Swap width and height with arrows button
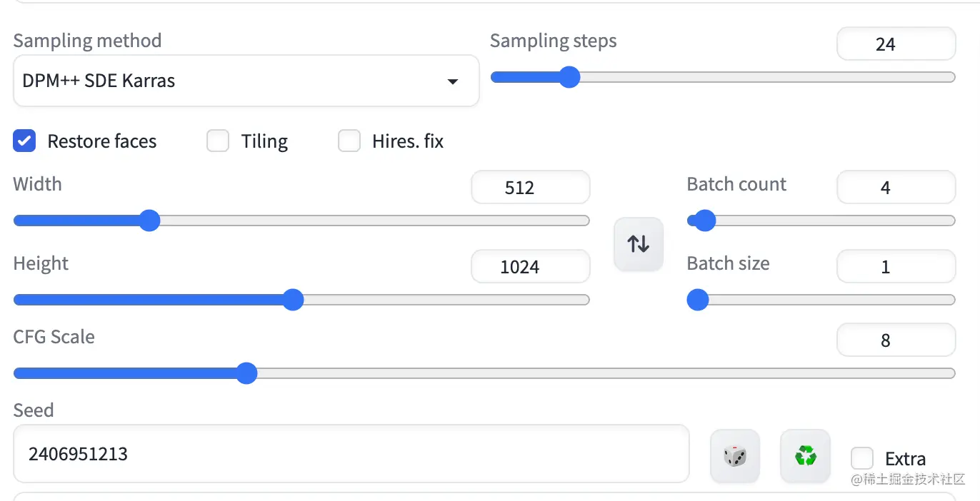Image resolution: width=980 pixels, height=501 pixels. click(x=639, y=244)
